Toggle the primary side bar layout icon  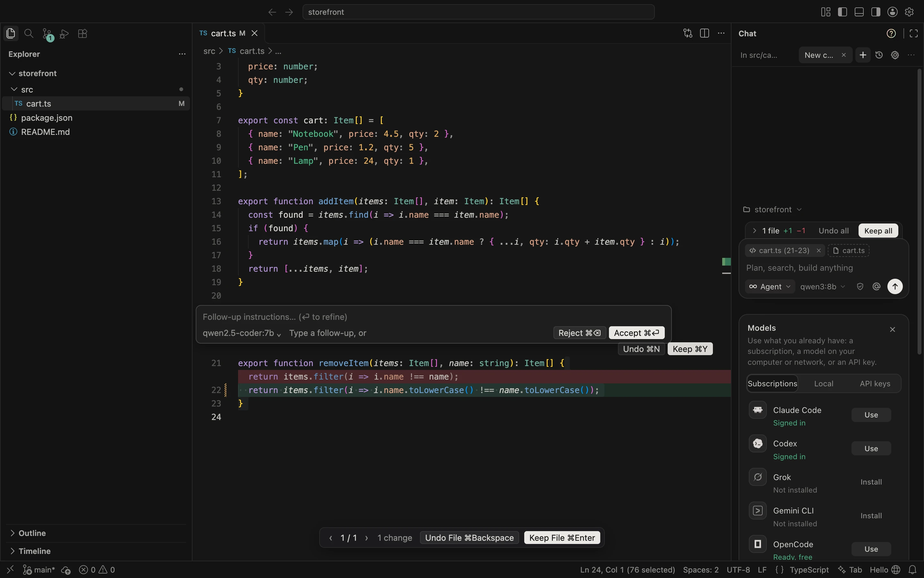(842, 12)
